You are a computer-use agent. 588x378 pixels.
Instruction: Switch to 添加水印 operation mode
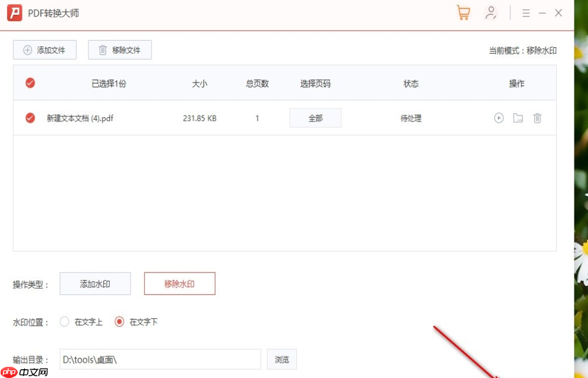[x=95, y=284]
